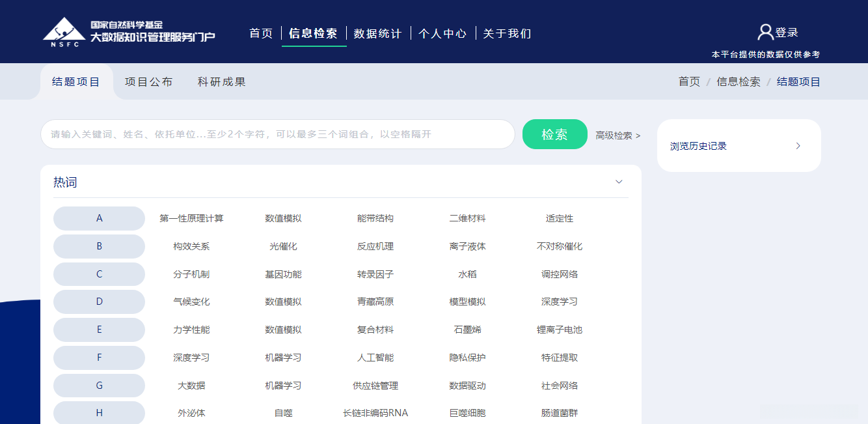
Task: Open 浏览历史记录 panel
Action: (x=739, y=146)
